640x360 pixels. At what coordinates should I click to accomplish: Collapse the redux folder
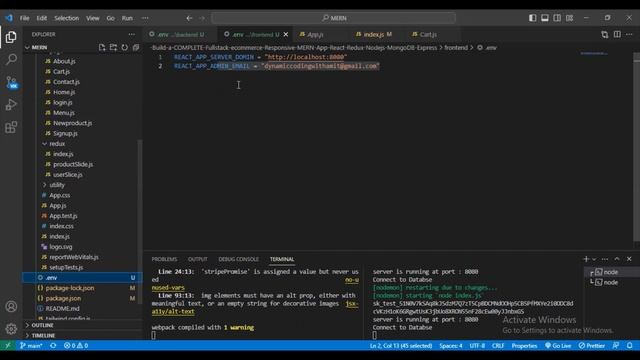pyautogui.click(x=57, y=144)
